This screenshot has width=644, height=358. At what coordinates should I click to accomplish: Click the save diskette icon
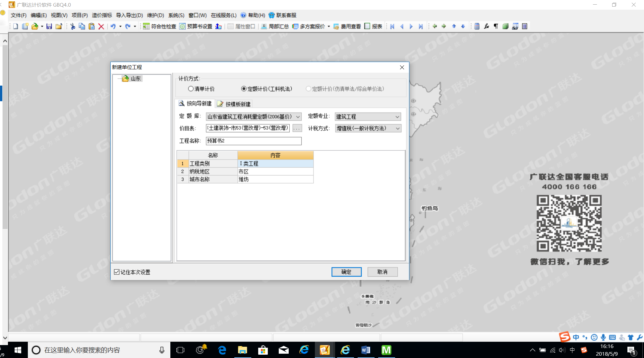tap(49, 27)
